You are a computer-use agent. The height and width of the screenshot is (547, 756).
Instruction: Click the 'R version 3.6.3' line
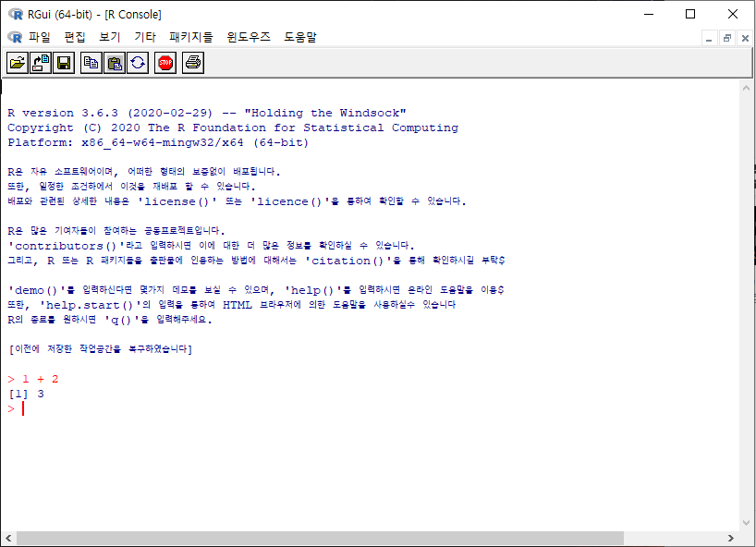click(x=207, y=113)
